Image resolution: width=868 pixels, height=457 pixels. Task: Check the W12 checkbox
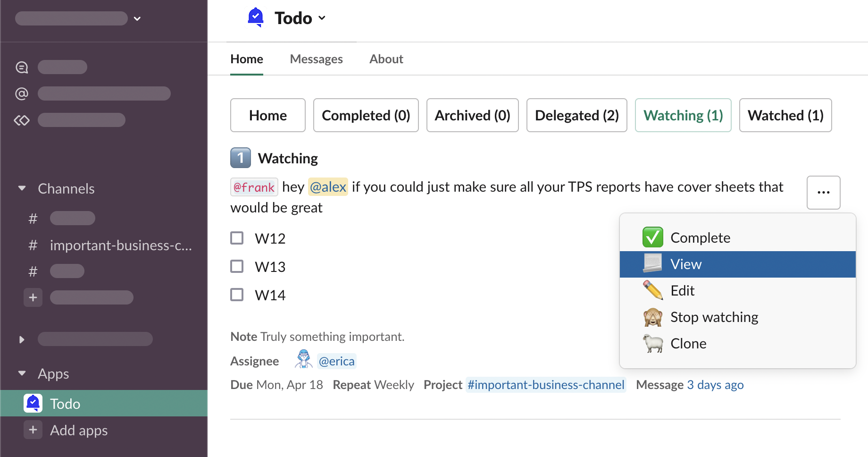pos(237,238)
